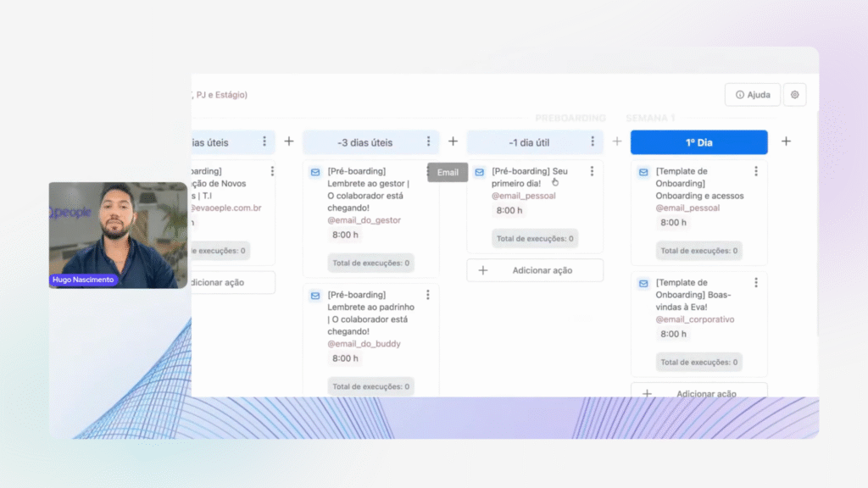Click Adicionar ação under -1 dia útil column
Viewport: 868px width, 488px height.
(x=535, y=270)
